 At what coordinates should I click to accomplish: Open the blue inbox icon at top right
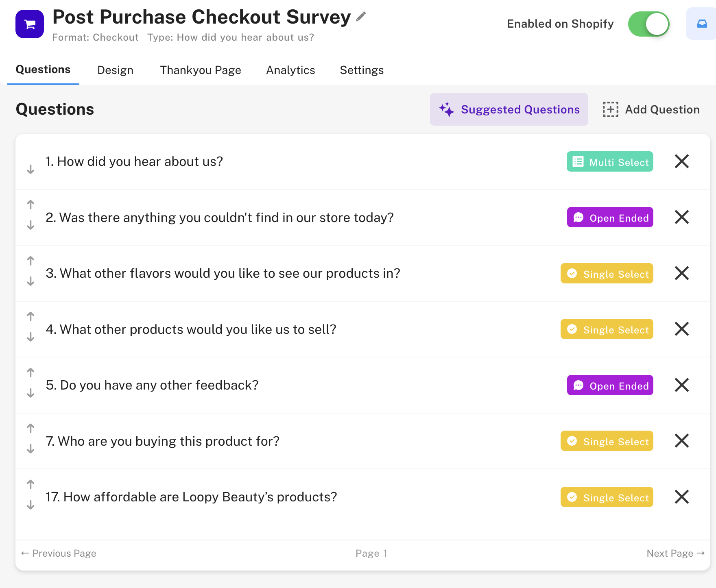pyautogui.click(x=702, y=24)
